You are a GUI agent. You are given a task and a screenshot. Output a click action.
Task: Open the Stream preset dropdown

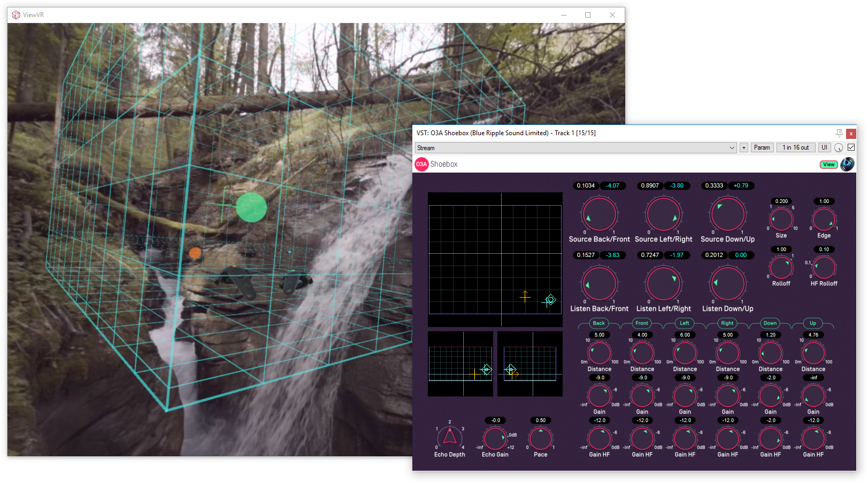click(576, 148)
